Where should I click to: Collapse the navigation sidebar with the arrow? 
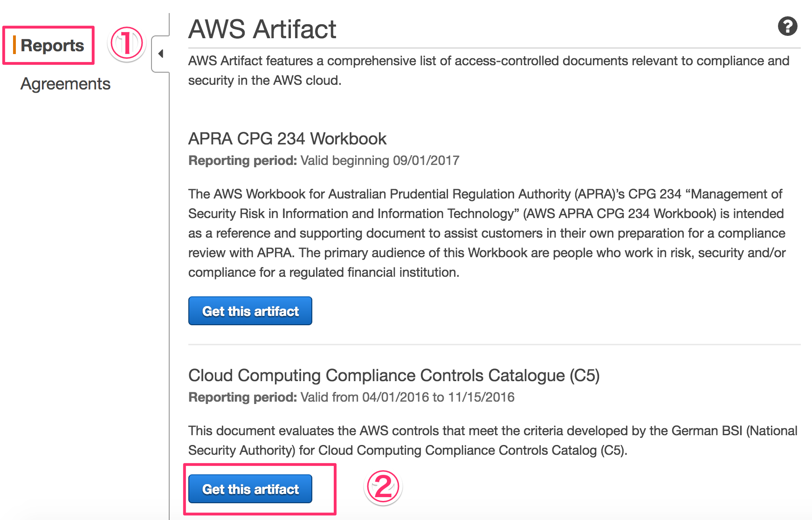[160, 53]
